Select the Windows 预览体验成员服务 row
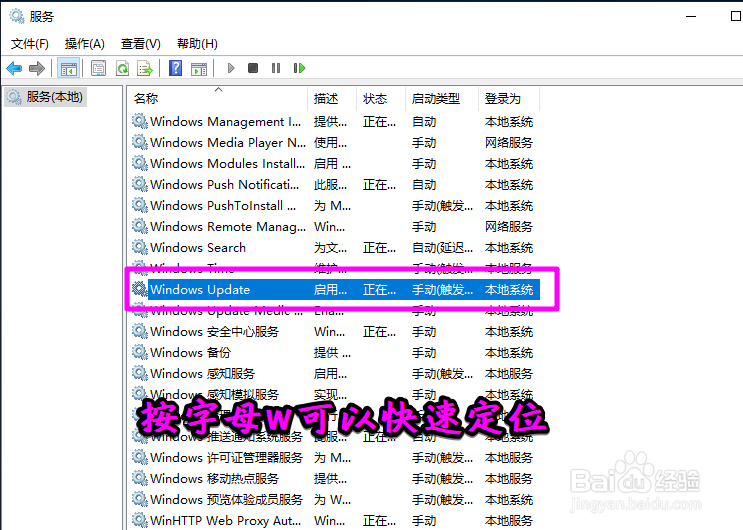The image size is (743, 530). click(335, 499)
